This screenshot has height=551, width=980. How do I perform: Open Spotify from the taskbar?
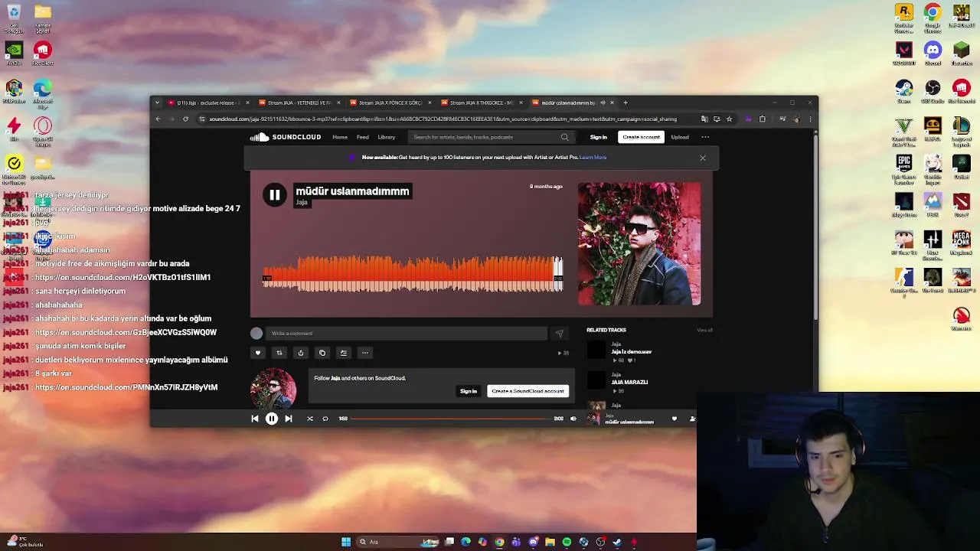click(x=567, y=542)
